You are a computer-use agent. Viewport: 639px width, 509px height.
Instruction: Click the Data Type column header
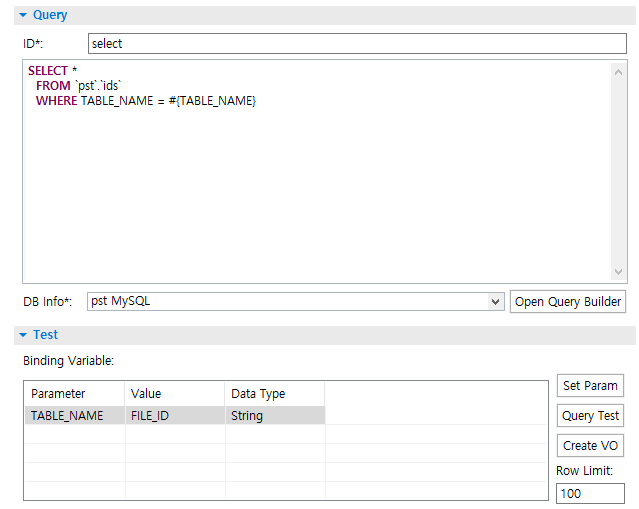[x=274, y=394]
